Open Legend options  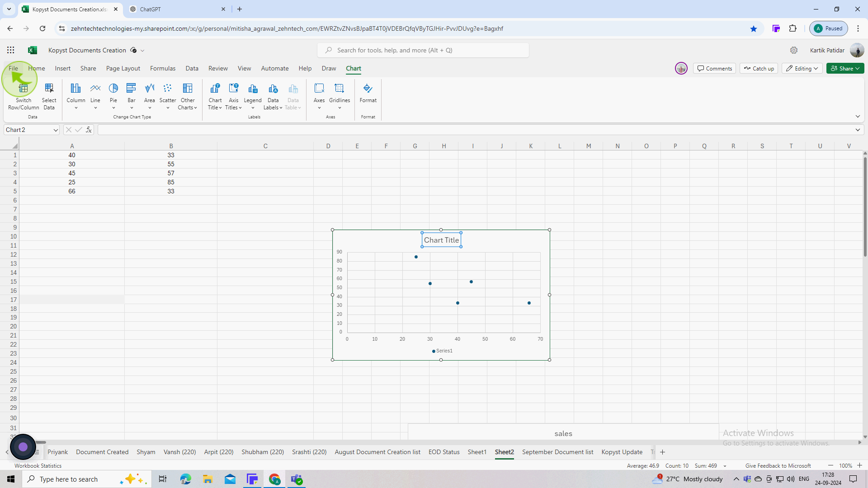click(x=253, y=96)
